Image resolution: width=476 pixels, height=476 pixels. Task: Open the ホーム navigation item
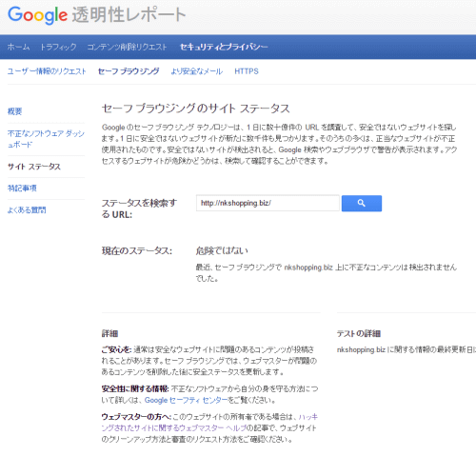click(x=18, y=47)
